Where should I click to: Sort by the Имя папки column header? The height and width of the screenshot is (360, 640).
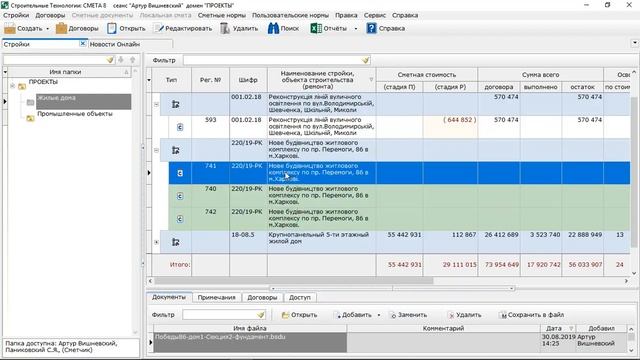(x=65, y=72)
